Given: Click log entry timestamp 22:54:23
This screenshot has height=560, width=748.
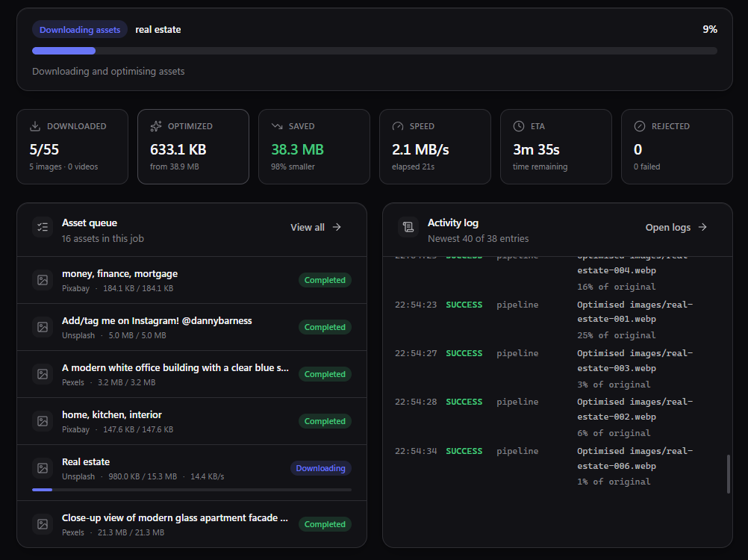Looking at the screenshot, I should pos(416,305).
